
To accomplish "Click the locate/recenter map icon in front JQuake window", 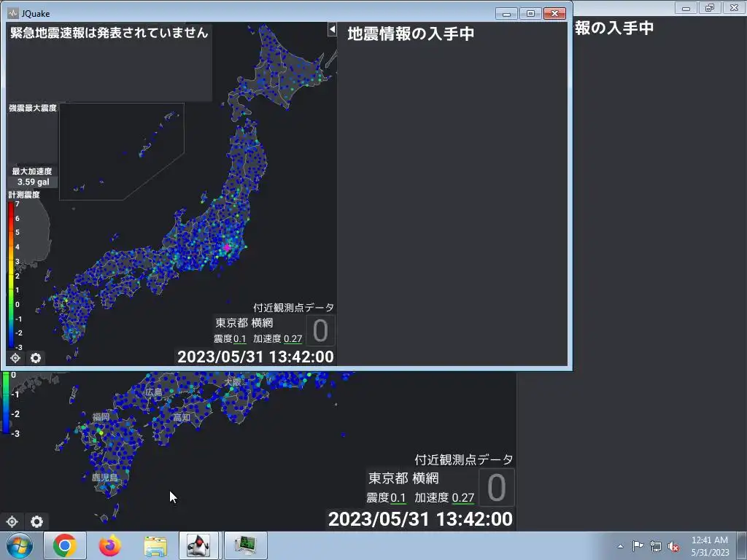I will (x=15, y=357).
